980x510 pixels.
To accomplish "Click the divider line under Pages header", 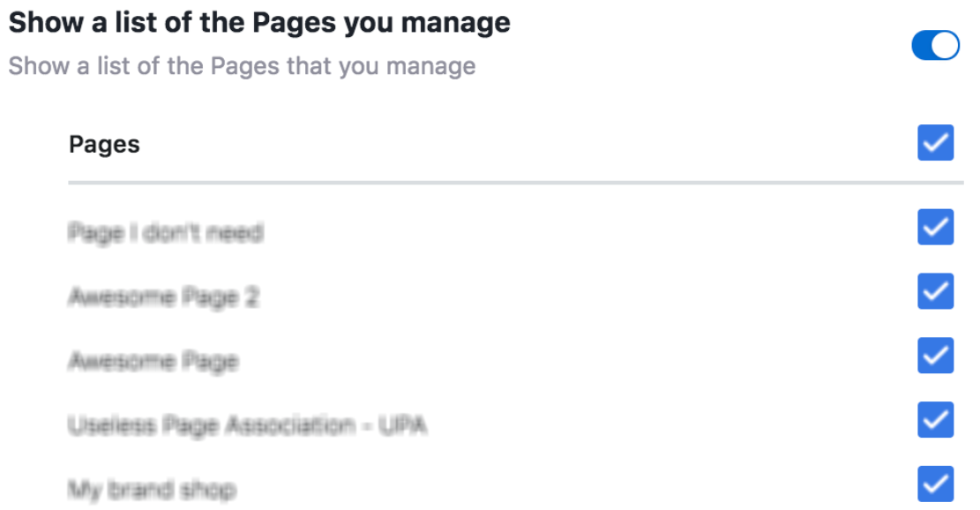I will [515, 183].
